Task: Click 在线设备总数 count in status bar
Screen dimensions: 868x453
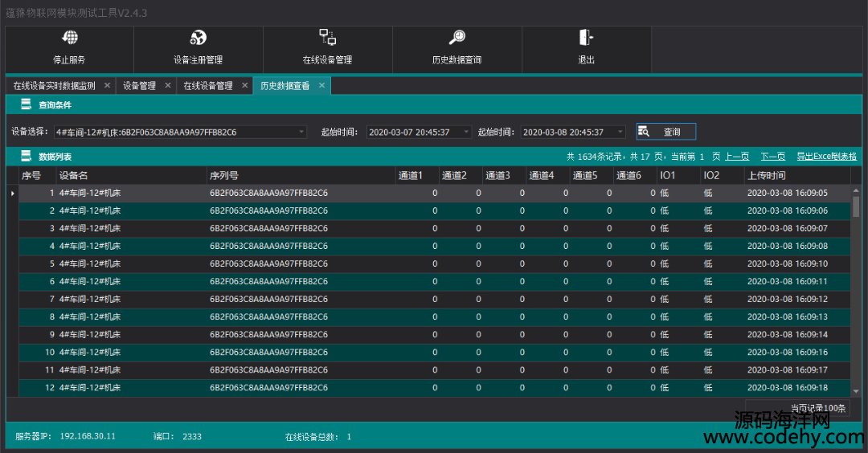Action: 349,437
